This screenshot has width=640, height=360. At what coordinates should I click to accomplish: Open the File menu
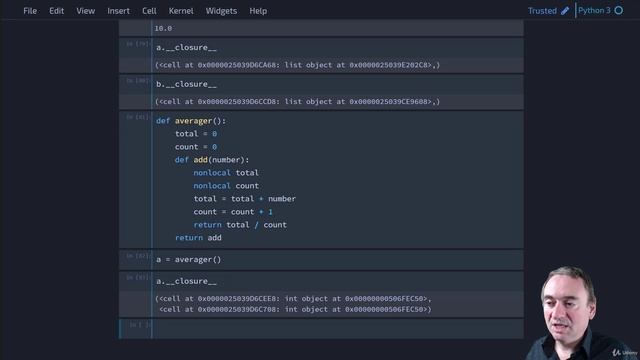[x=30, y=11]
